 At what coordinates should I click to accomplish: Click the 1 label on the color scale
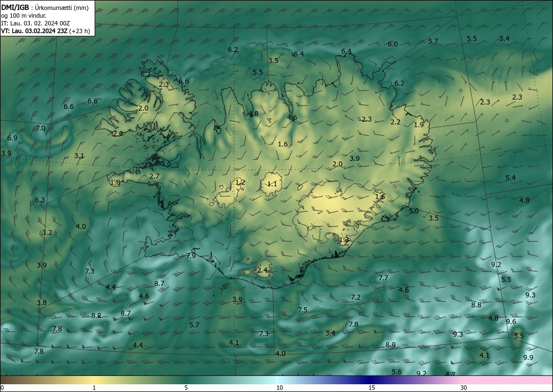pos(94,388)
